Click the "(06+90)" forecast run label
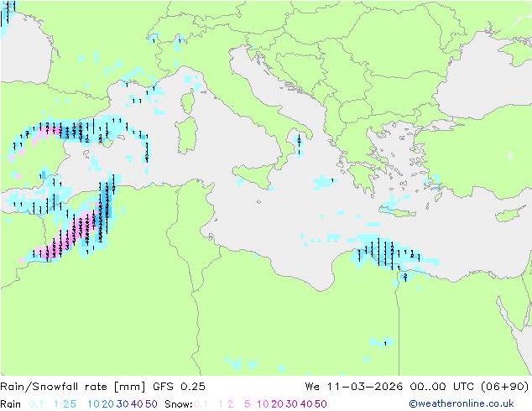 505,387
